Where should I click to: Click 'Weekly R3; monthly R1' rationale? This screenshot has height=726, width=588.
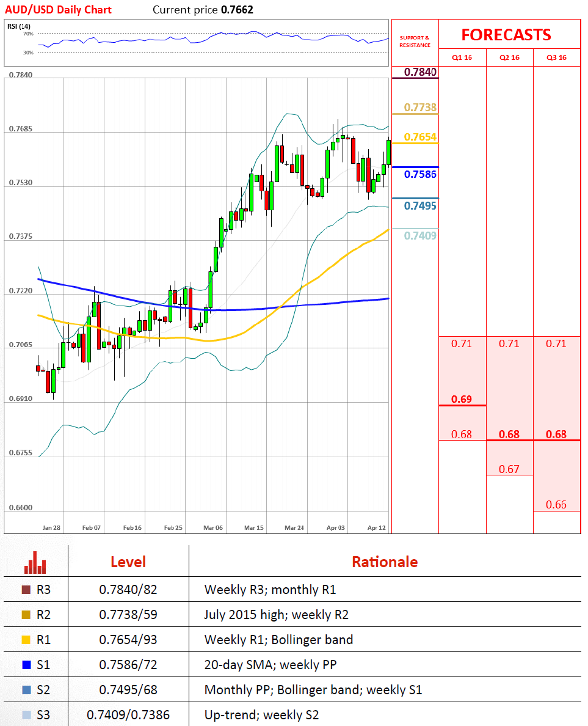[x=270, y=589]
